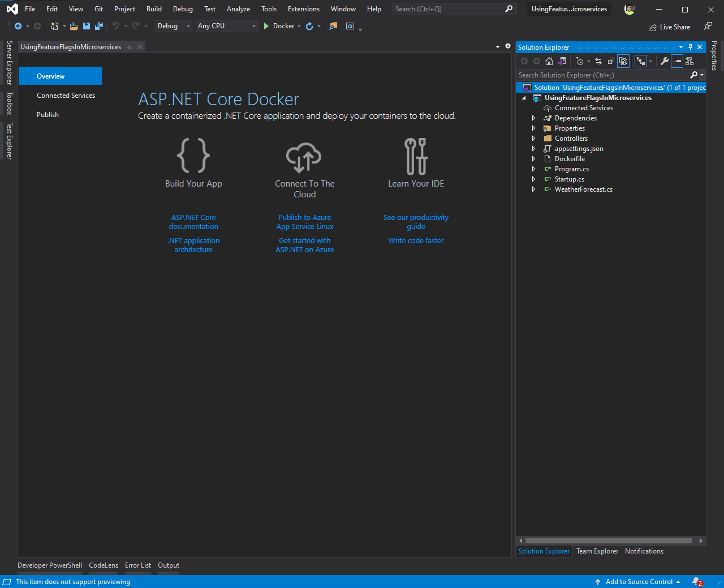This screenshot has height=588, width=724.
Task: Click the Save All multi-disk icon
Action: coord(99,26)
